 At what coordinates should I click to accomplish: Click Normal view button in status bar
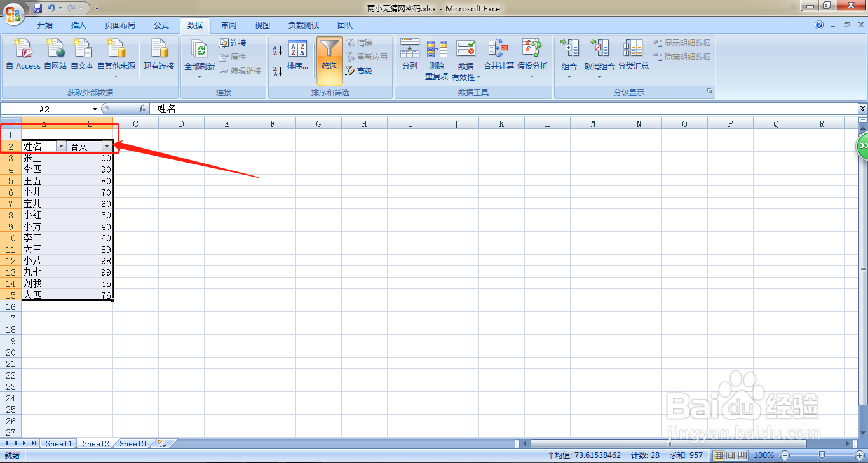(718, 455)
